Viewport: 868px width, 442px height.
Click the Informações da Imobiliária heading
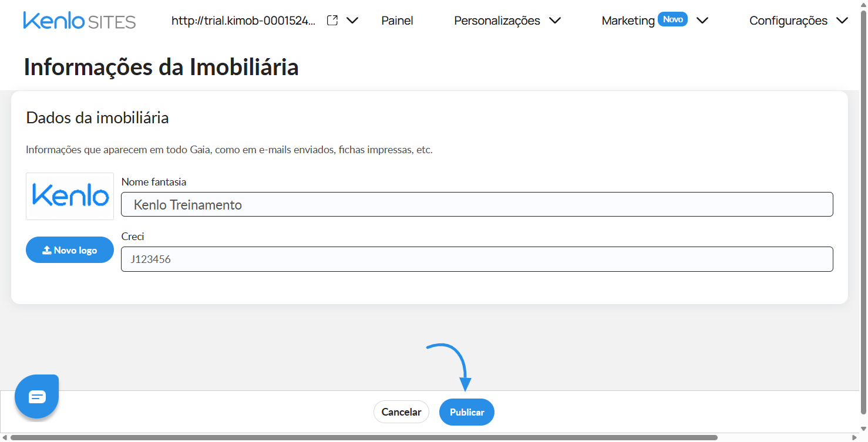click(162, 67)
